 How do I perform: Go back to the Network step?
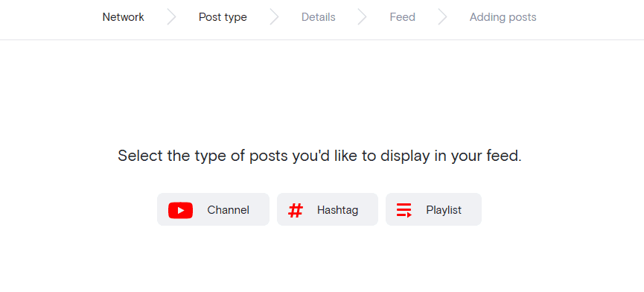coord(123,17)
